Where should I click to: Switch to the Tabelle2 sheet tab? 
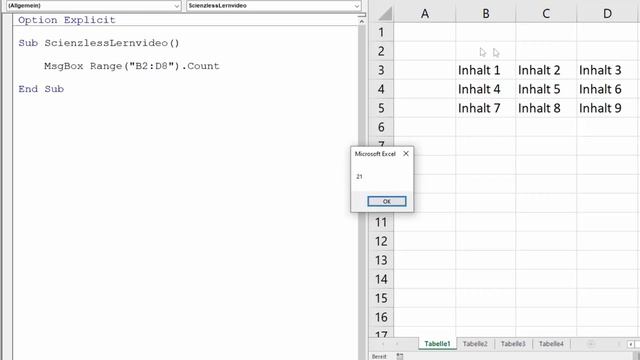point(475,344)
